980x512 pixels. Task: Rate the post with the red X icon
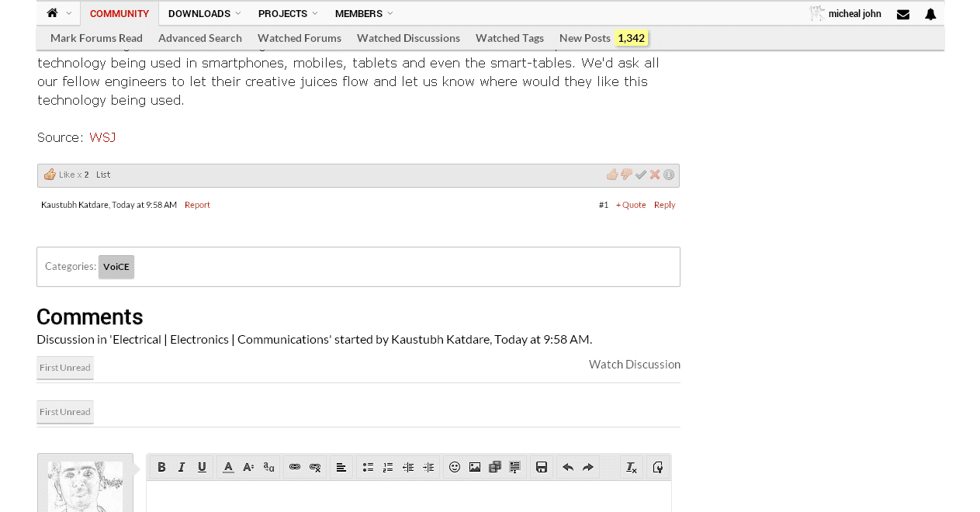click(655, 175)
